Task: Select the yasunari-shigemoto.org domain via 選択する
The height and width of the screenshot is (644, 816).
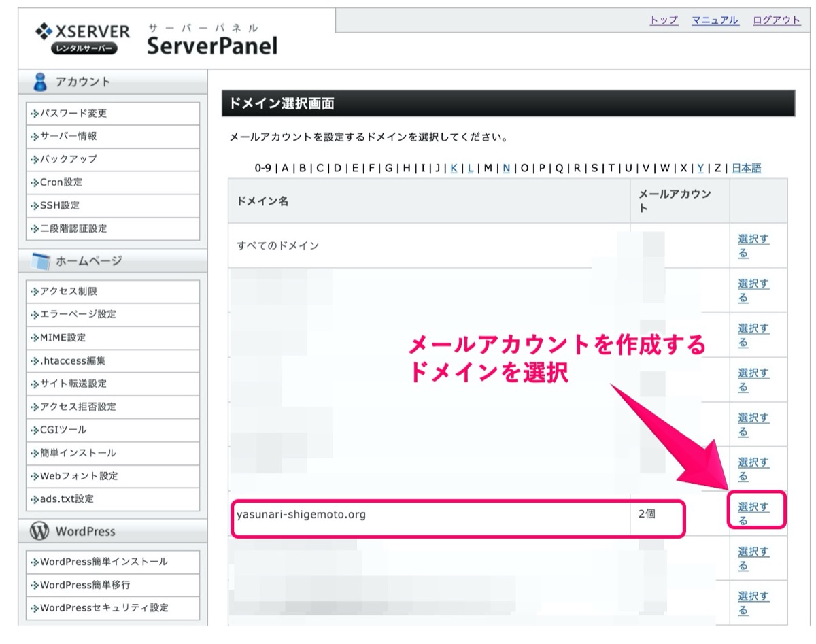Action: pyautogui.click(x=753, y=513)
